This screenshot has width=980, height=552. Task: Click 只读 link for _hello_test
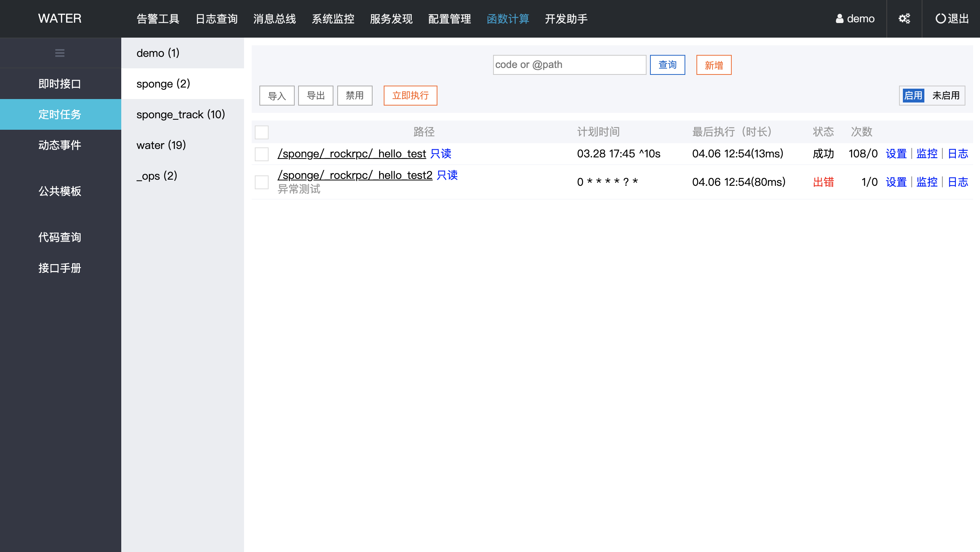[x=441, y=154]
